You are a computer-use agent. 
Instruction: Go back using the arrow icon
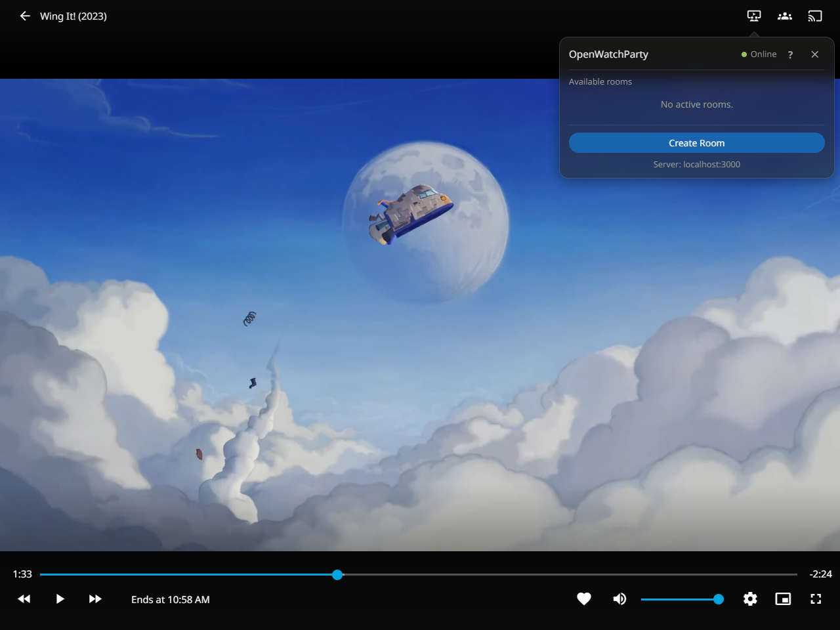(25, 16)
